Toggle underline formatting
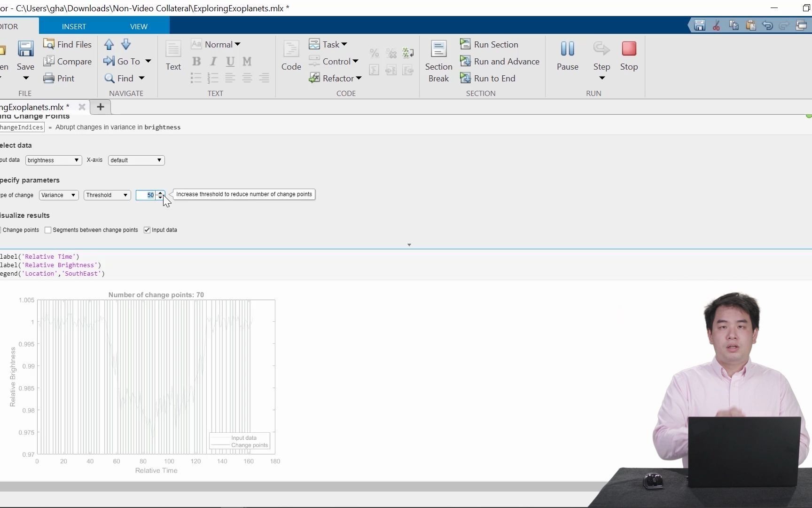 (230, 61)
